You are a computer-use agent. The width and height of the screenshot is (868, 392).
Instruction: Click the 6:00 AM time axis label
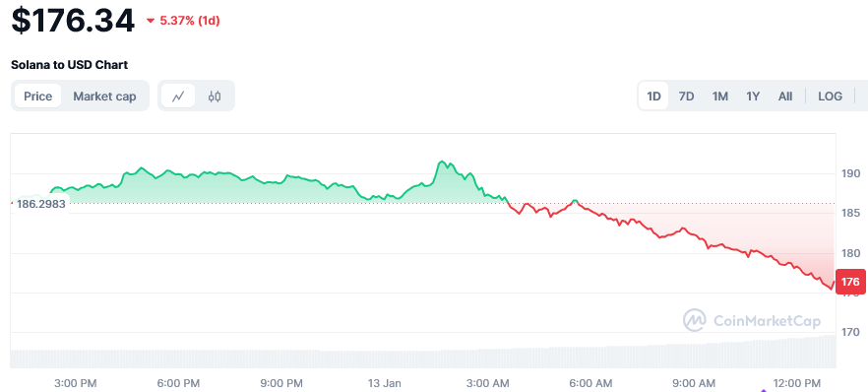(x=591, y=382)
